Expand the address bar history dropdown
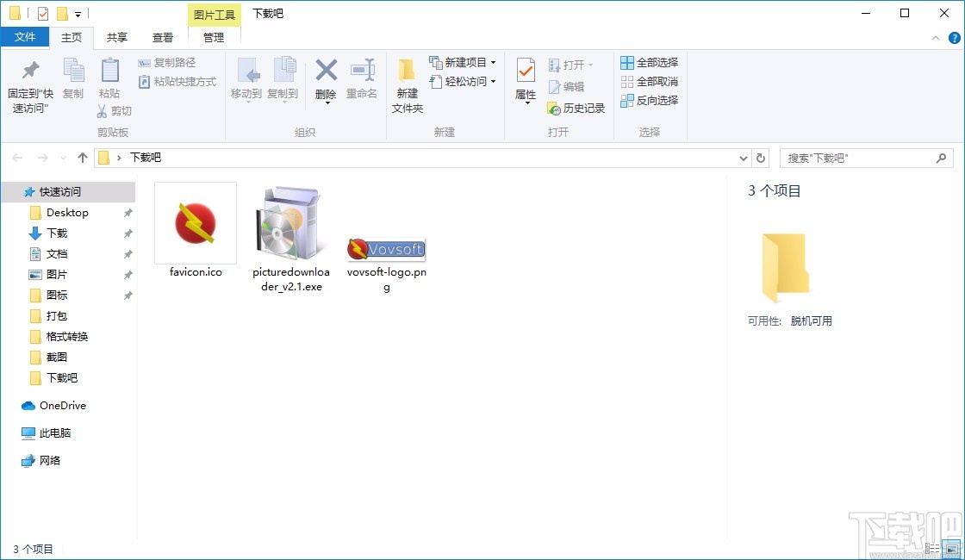 743,158
